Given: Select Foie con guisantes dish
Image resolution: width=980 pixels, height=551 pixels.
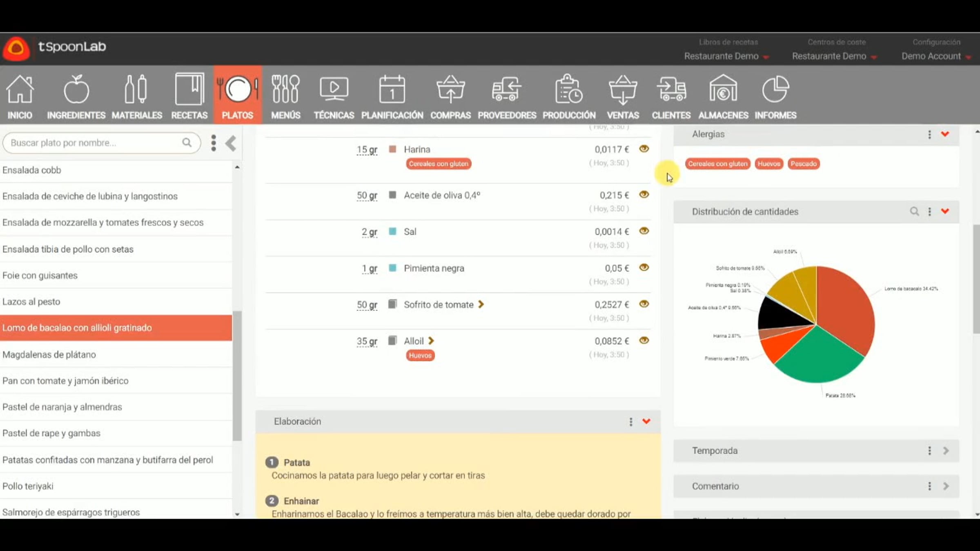Looking at the screenshot, I should coord(116,275).
